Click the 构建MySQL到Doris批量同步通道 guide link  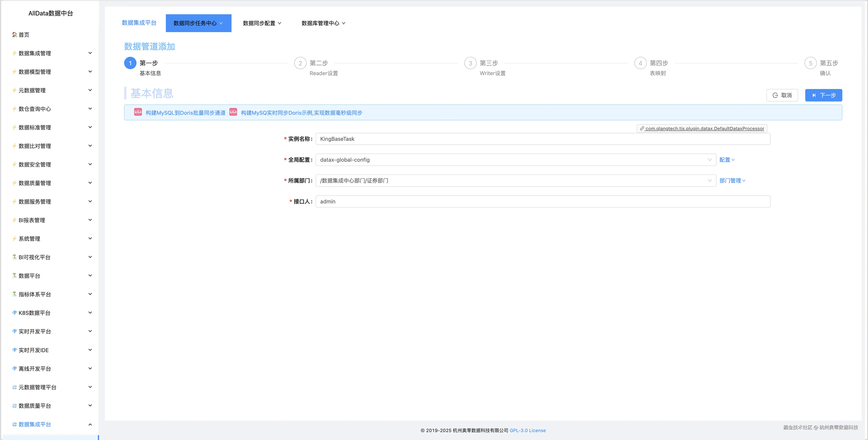186,113
